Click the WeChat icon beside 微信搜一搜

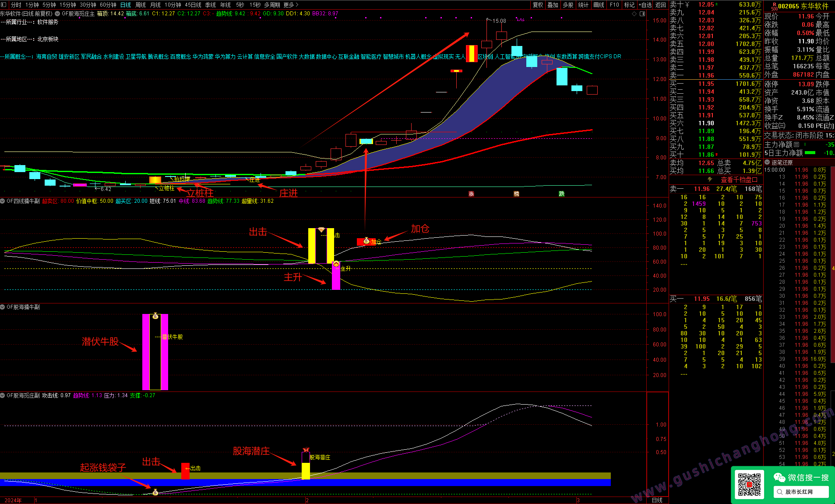779,477
